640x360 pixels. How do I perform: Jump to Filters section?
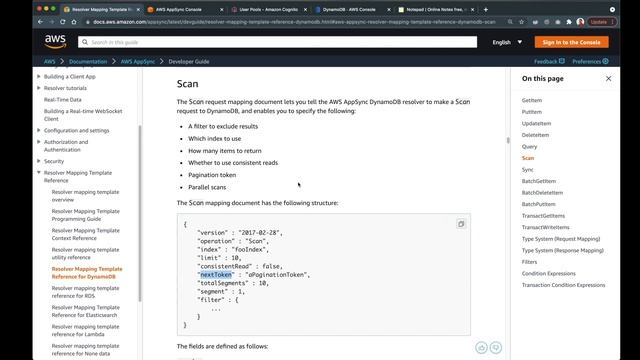tap(529, 262)
